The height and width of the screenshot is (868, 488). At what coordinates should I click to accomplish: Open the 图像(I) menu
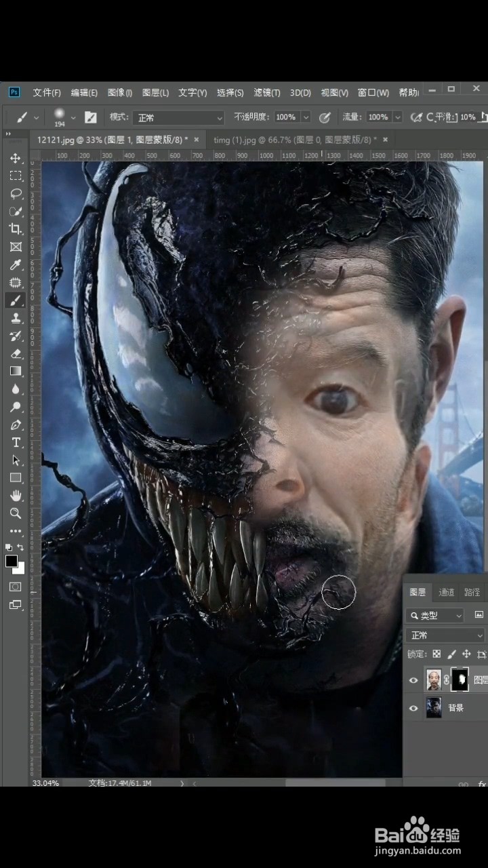coord(120,92)
